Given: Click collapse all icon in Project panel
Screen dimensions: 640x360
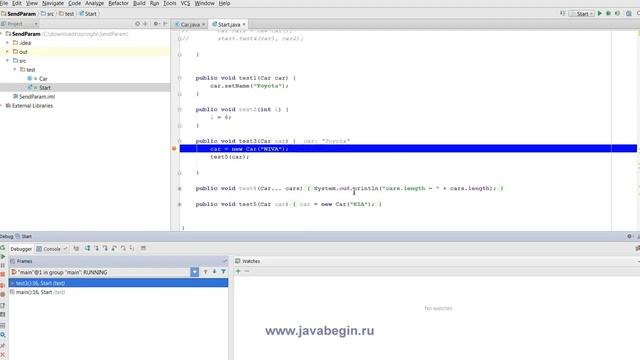Looking at the screenshot, I should pos(145,24).
